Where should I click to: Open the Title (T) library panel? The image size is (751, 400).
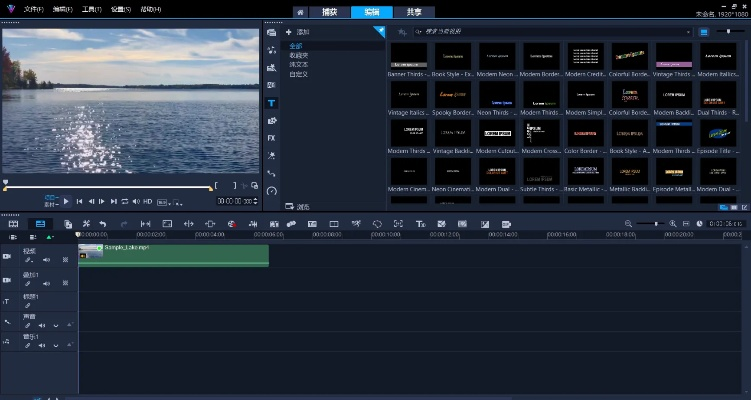click(x=272, y=103)
